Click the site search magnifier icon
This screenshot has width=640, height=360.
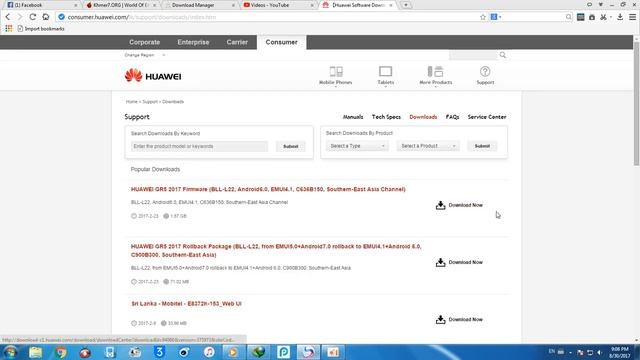pos(503,55)
